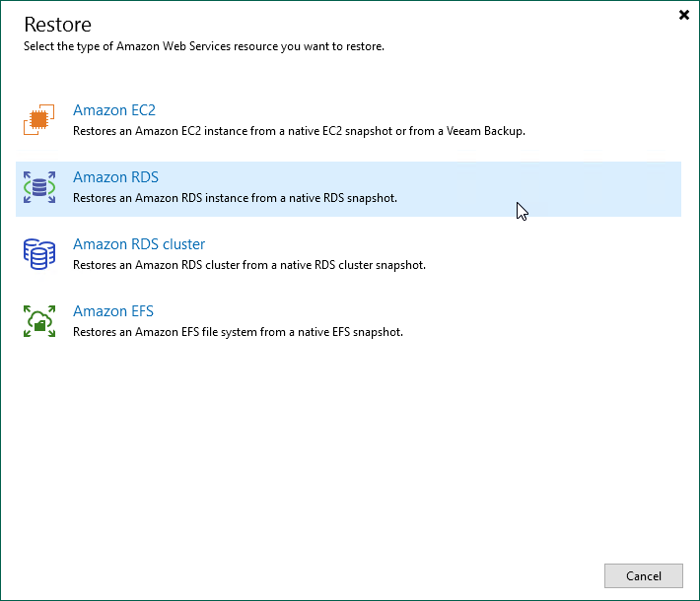Select the Amazon EC2 title link
Image resolution: width=700 pixels, height=601 pixels.
[114, 110]
